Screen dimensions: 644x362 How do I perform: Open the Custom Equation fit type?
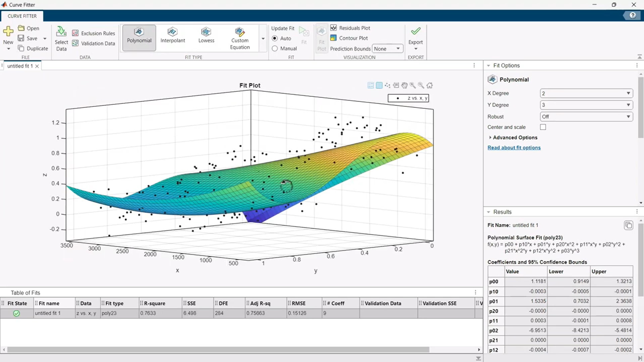[x=240, y=38]
